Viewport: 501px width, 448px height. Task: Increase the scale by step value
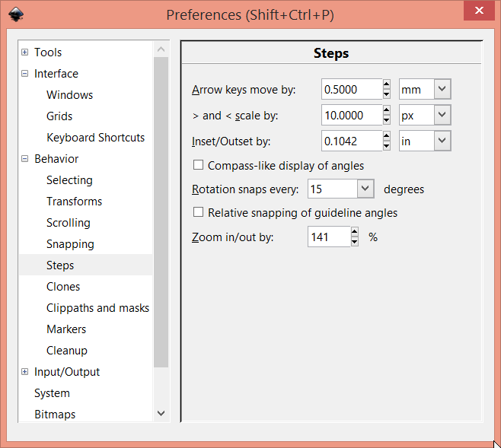pyautogui.click(x=386, y=110)
